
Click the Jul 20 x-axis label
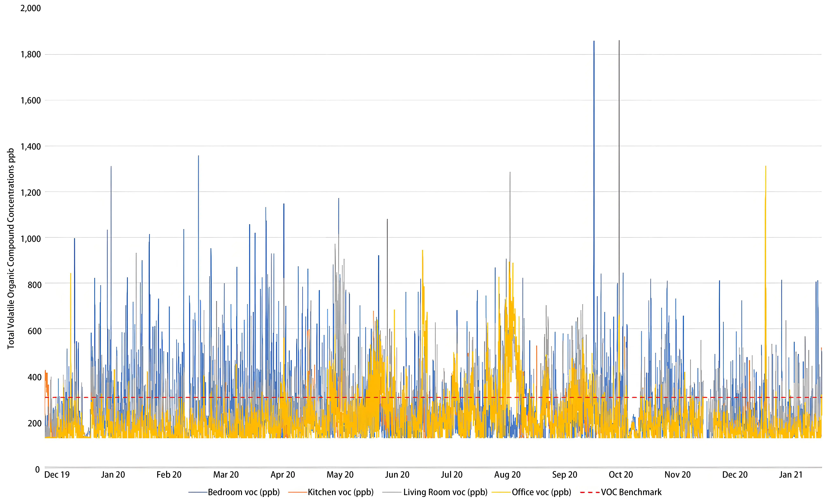tap(452, 475)
